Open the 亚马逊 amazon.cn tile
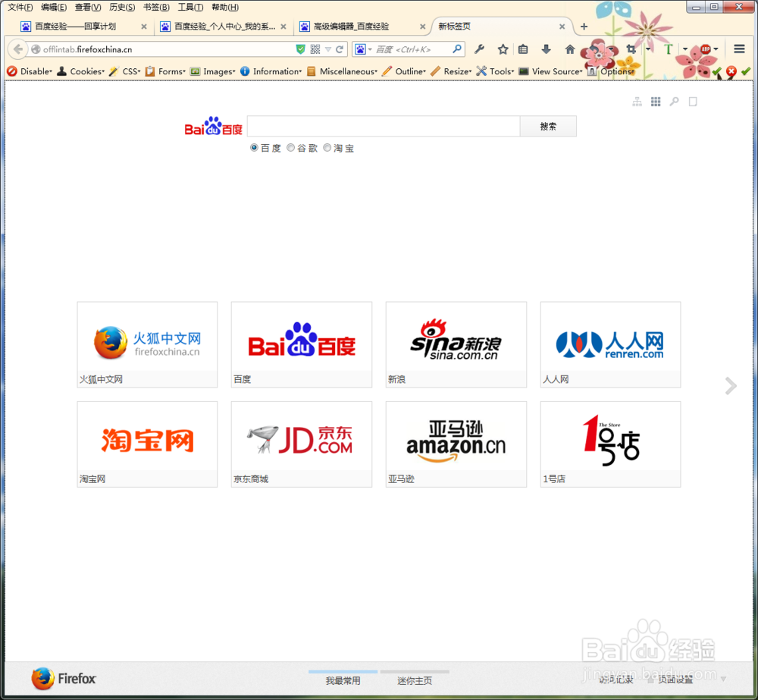 tap(456, 444)
